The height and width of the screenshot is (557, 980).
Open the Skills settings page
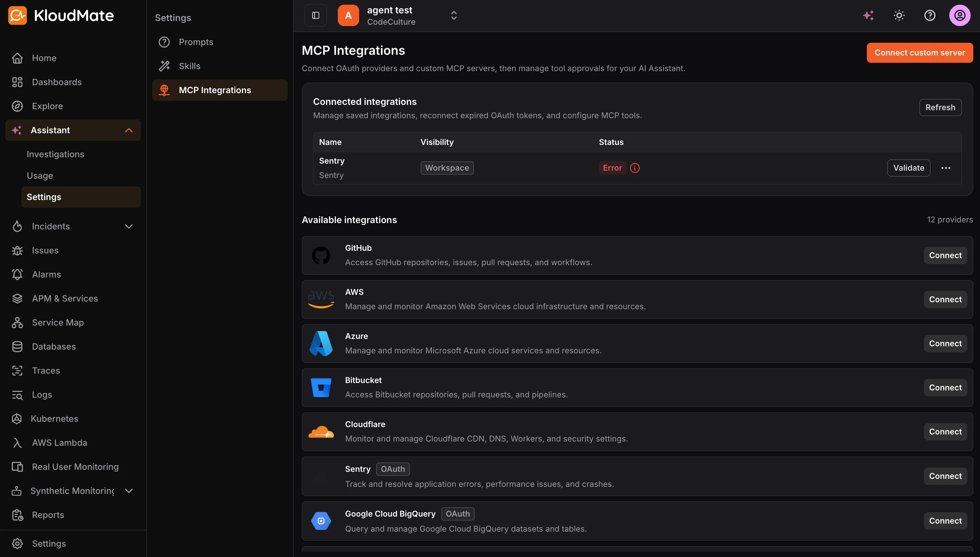[x=220, y=66]
